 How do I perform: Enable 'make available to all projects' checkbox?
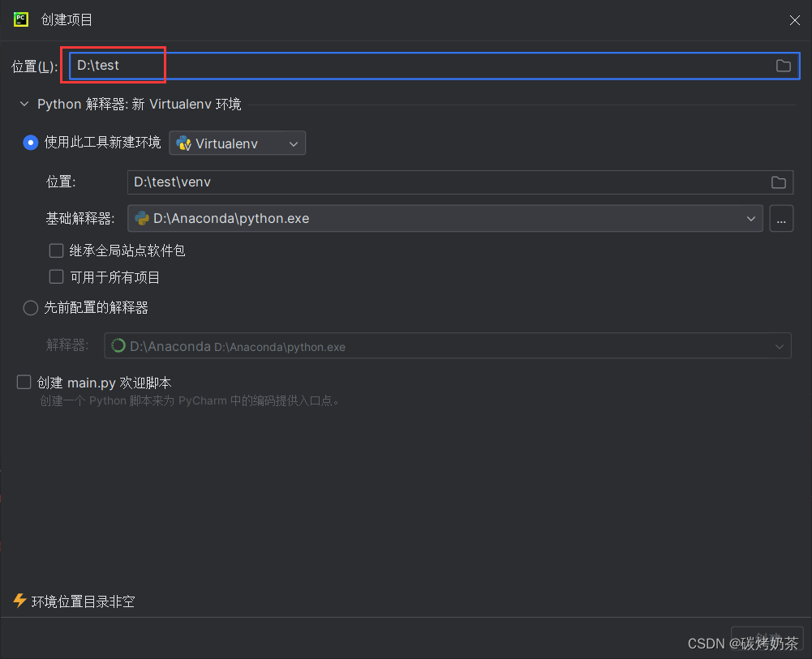point(56,276)
